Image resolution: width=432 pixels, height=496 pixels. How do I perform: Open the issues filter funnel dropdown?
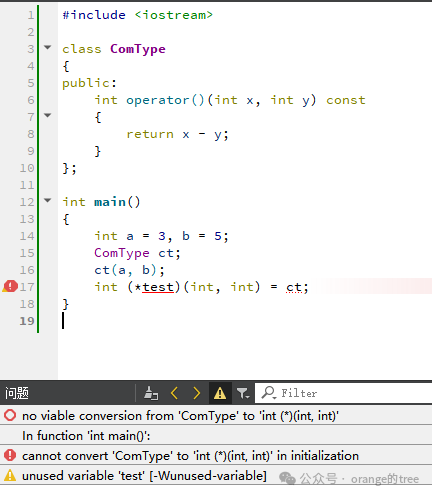click(243, 394)
